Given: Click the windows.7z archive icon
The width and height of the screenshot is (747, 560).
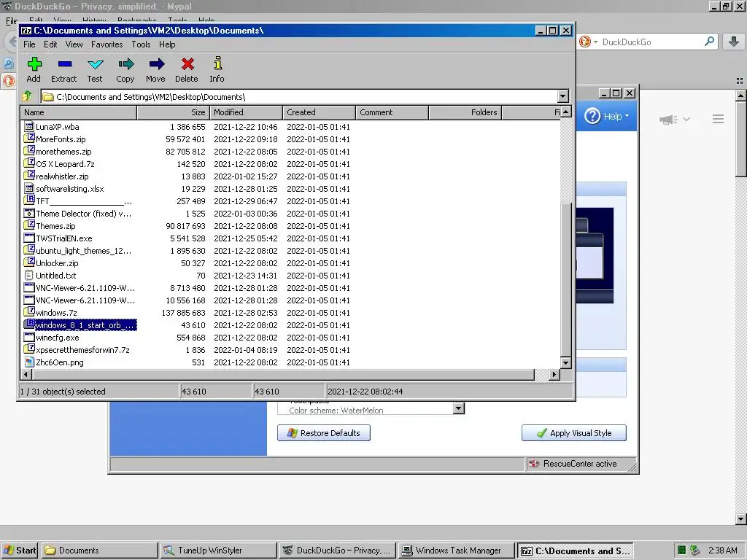Looking at the screenshot, I should point(29,312).
